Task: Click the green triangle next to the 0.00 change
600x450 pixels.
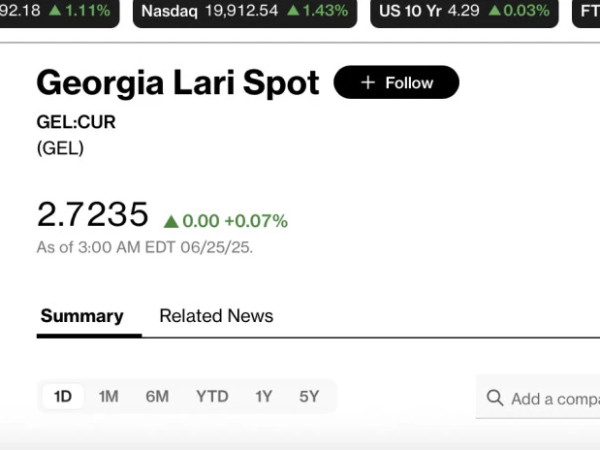Action: coord(171,222)
